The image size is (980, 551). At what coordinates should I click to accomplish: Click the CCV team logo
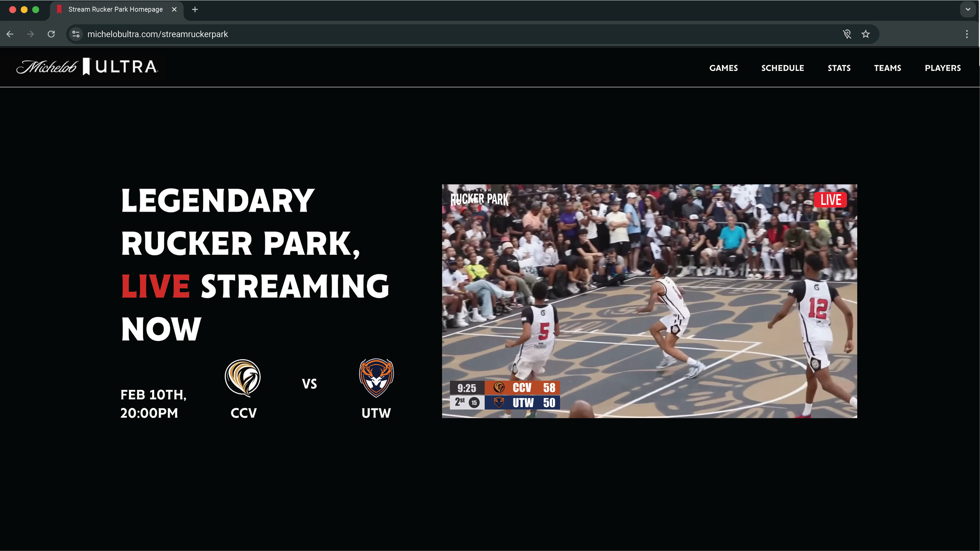click(243, 378)
